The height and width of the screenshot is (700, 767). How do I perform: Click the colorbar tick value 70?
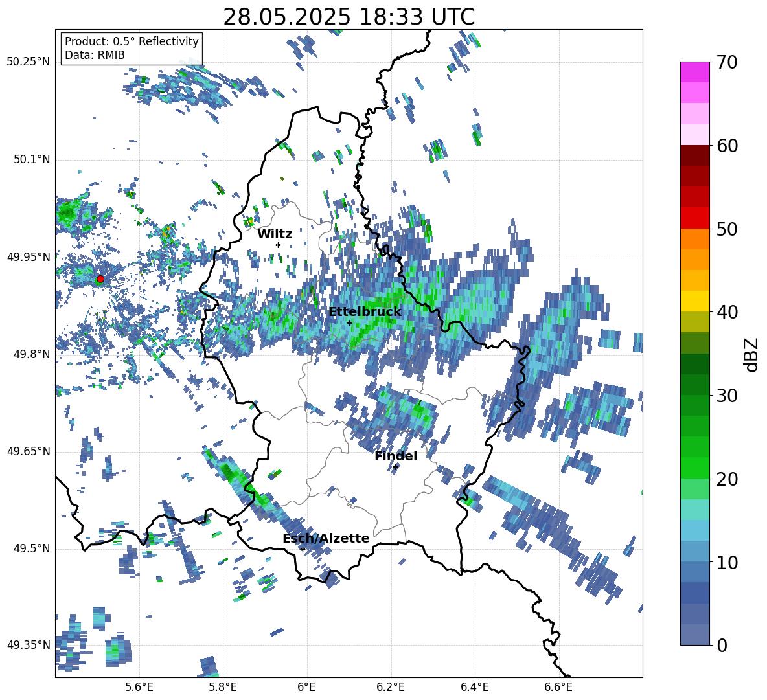(727, 63)
